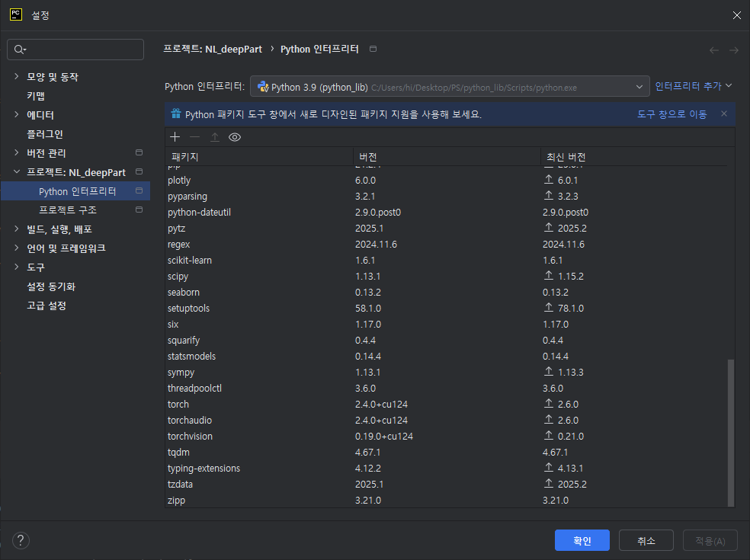Screen dimensions: 750x560
Task: Click upgrade arrow icon for pyparsing
Action: point(549,196)
